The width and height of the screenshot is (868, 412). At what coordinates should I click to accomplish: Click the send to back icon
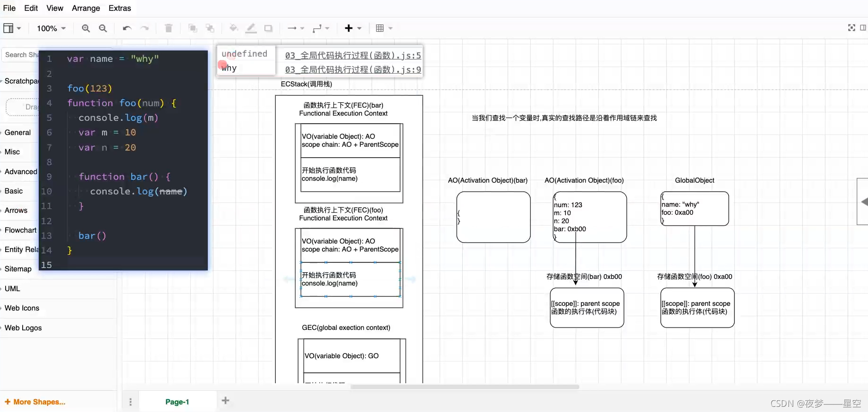[x=210, y=28]
